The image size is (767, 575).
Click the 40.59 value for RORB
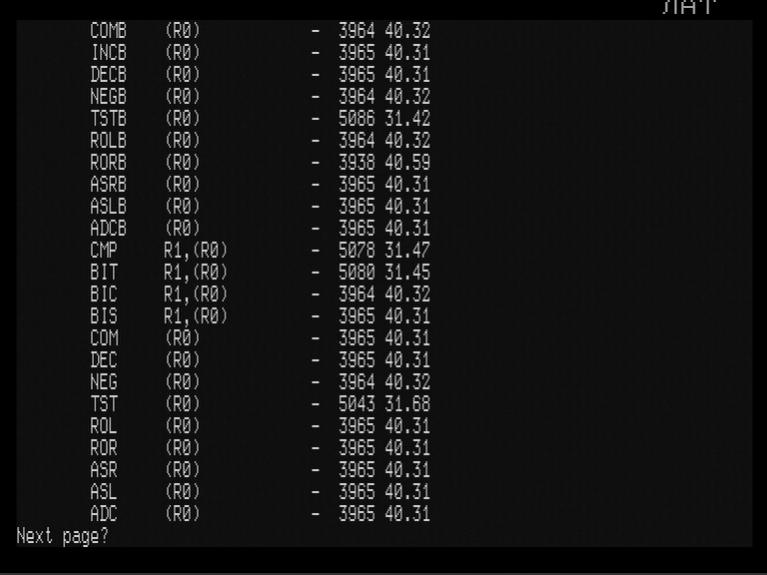(407, 162)
